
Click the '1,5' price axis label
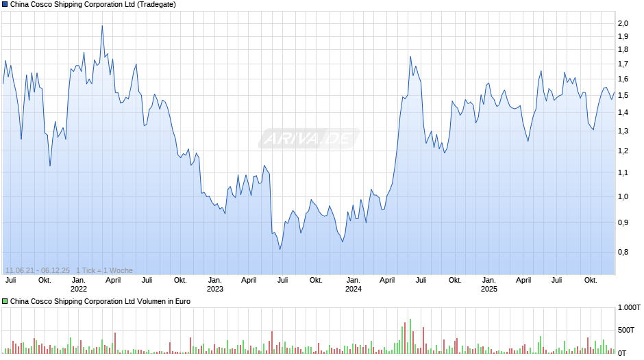(623, 95)
